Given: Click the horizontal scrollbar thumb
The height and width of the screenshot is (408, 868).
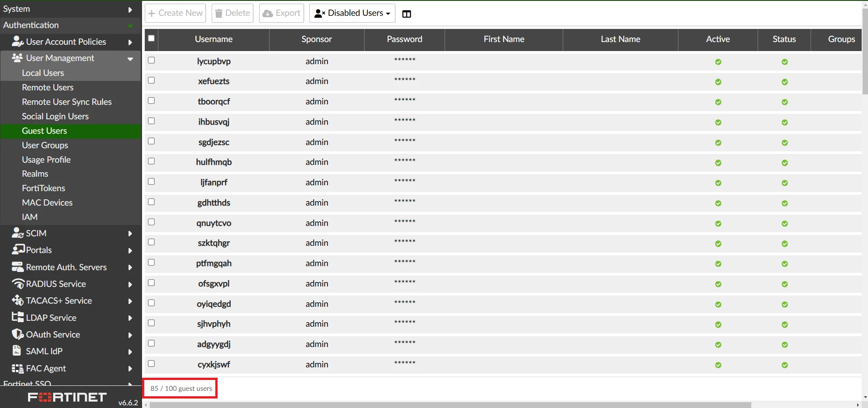Looking at the screenshot, I should click(x=450, y=405).
